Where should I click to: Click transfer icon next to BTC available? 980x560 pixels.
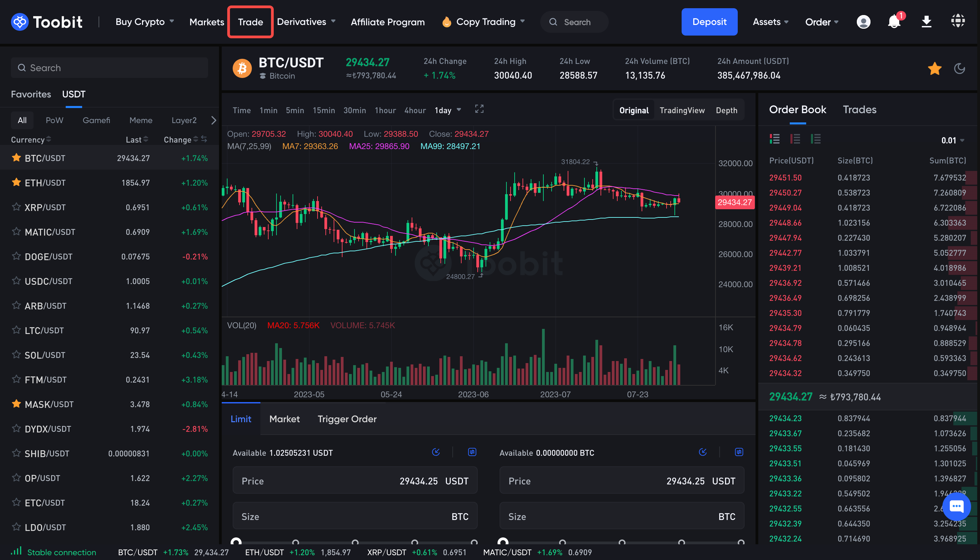tap(739, 452)
